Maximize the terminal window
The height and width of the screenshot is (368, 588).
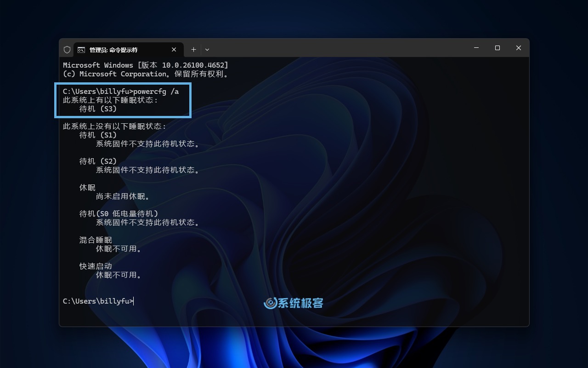(x=498, y=48)
